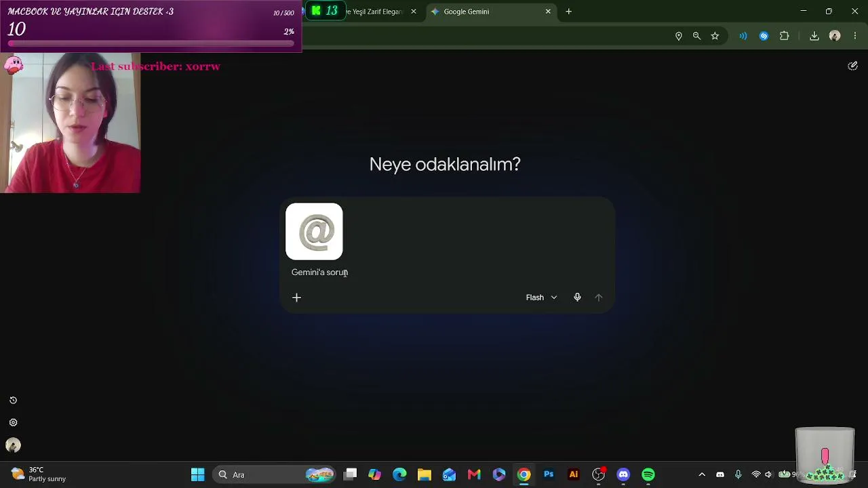
Task: Close the Google Gemini tab
Action: 548,12
